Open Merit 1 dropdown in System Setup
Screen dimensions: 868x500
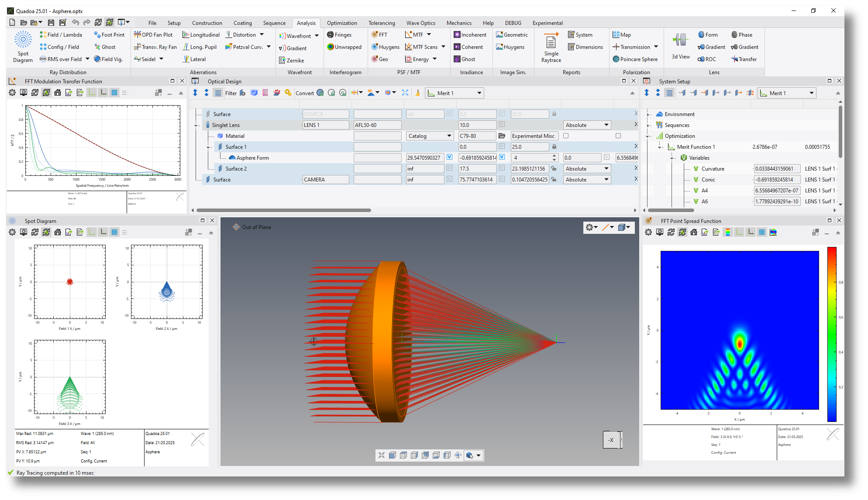(x=787, y=93)
